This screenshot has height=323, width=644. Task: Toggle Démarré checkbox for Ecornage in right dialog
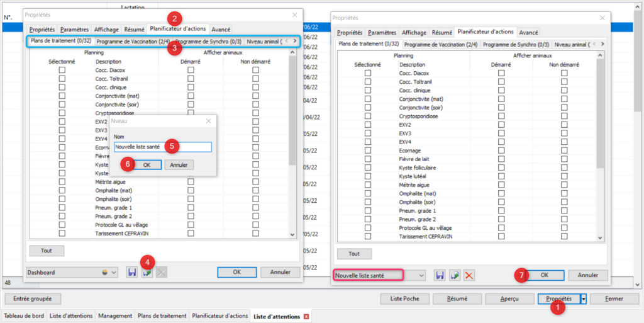pos(501,150)
